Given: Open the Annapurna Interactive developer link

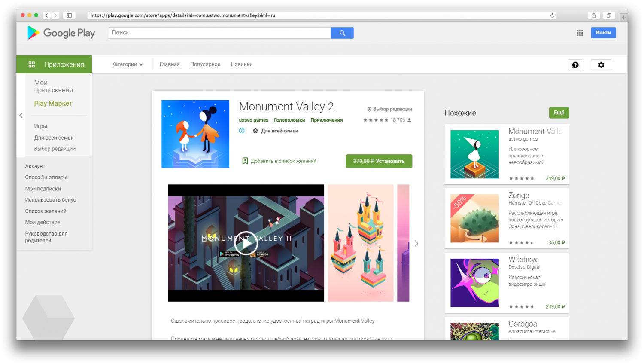Looking at the screenshot, I should pos(532,332).
